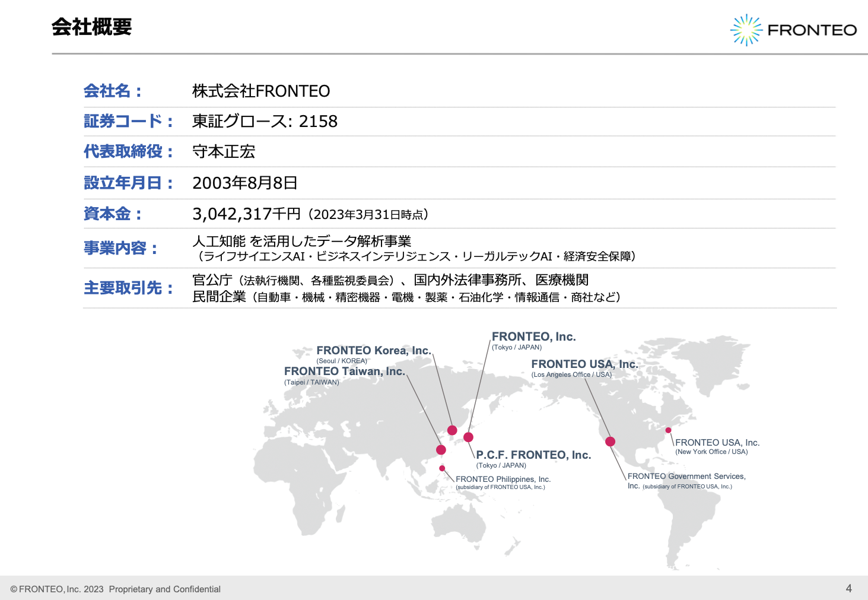868x600 pixels.
Task: Click the P.C.F. FRONTEO, Inc. label
Action: click(x=533, y=455)
